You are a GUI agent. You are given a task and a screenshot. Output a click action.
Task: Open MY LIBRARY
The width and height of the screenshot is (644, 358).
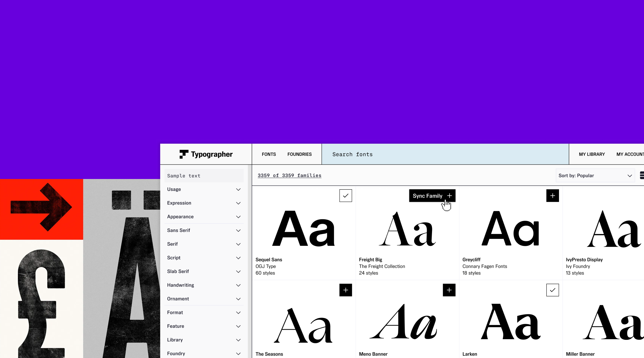[x=592, y=154]
